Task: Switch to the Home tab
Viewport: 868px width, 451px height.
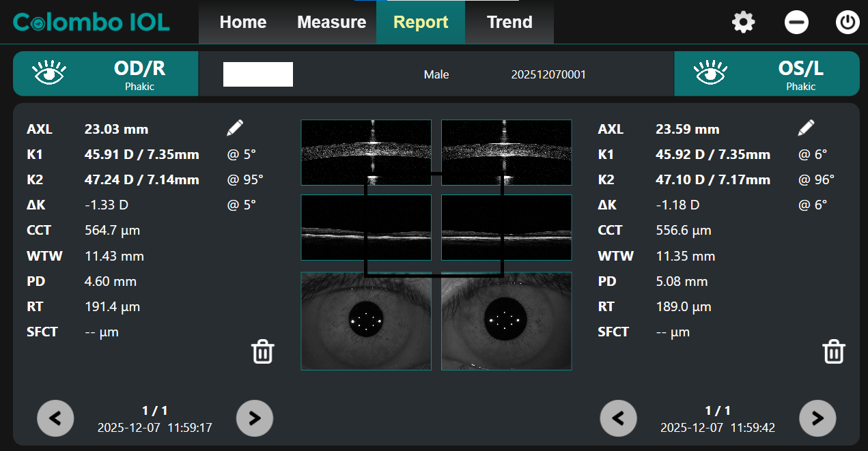Action: 242,23
